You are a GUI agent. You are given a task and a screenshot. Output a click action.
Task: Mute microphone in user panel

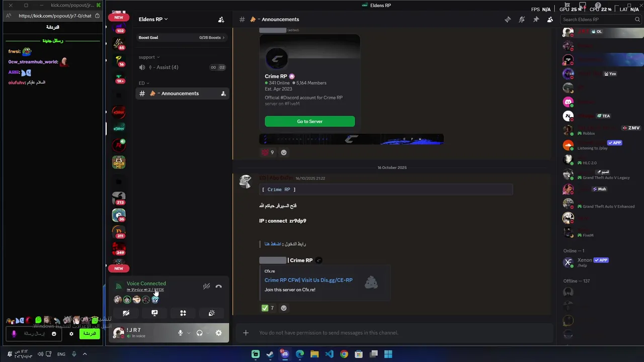coord(180,333)
